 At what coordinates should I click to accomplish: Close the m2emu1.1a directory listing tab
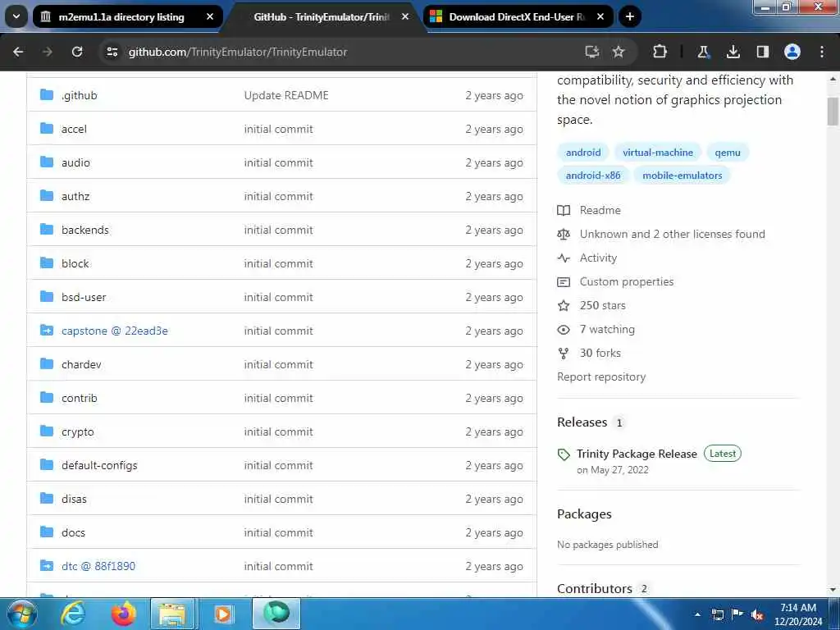pyautogui.click(x=210, y=16)
